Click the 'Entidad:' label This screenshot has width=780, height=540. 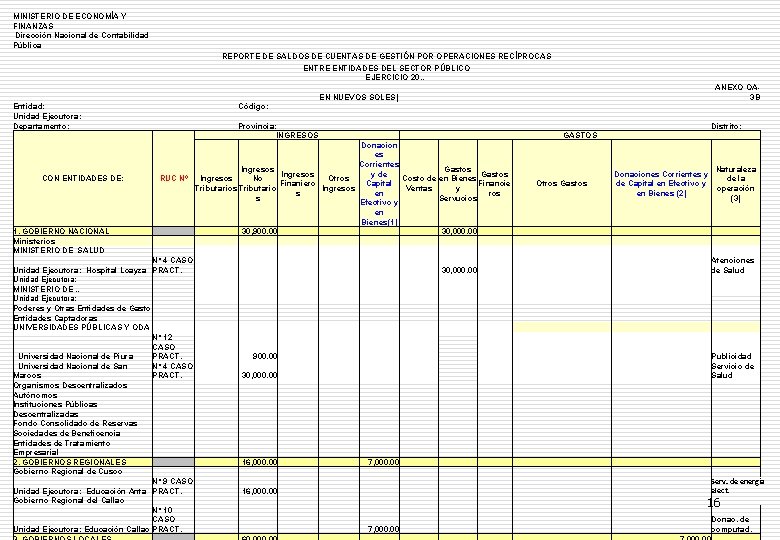tap(29, 106)
